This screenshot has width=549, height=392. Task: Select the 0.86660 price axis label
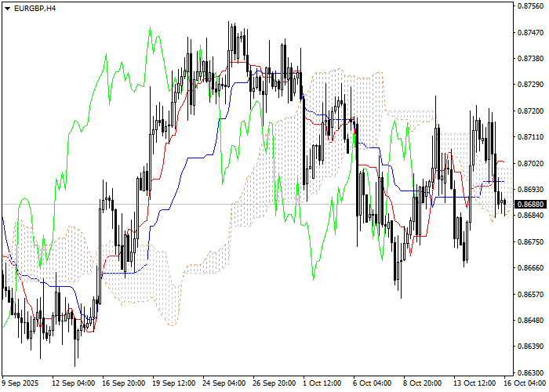pos(530,267)
